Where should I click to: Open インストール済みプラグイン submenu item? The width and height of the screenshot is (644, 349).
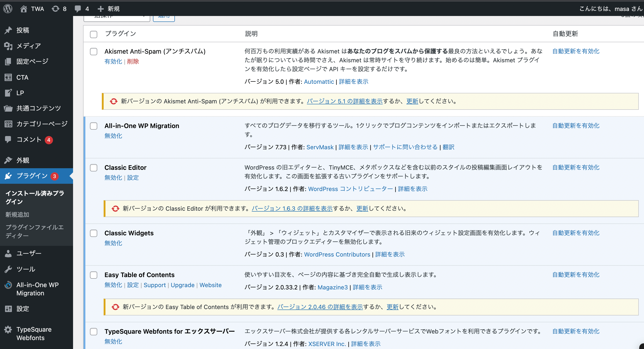(x=35, y=197)
